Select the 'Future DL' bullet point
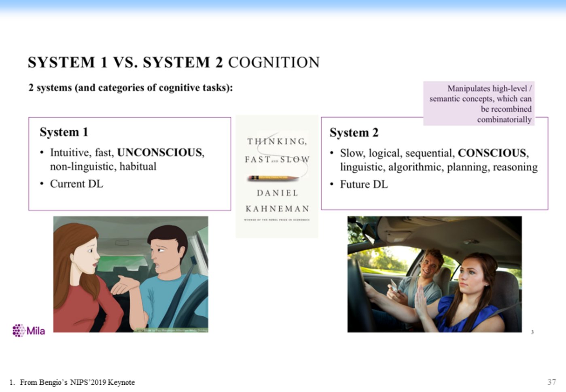Screen dimensions: 566x392 (364, 184)
